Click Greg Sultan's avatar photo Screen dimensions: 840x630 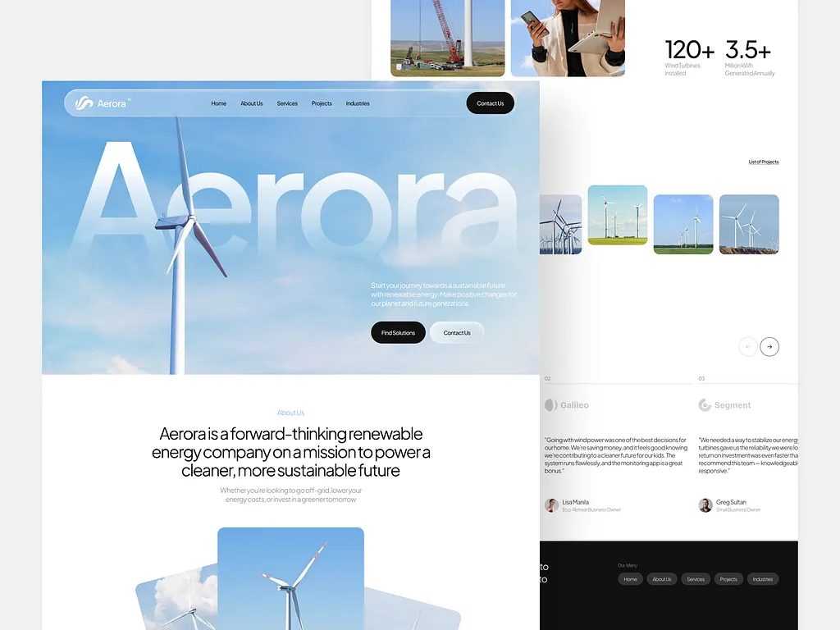tap(705, 505)
